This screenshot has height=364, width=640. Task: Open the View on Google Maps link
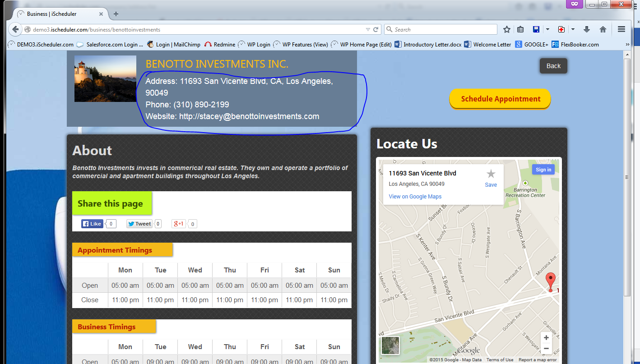click(x=415, y=197)
